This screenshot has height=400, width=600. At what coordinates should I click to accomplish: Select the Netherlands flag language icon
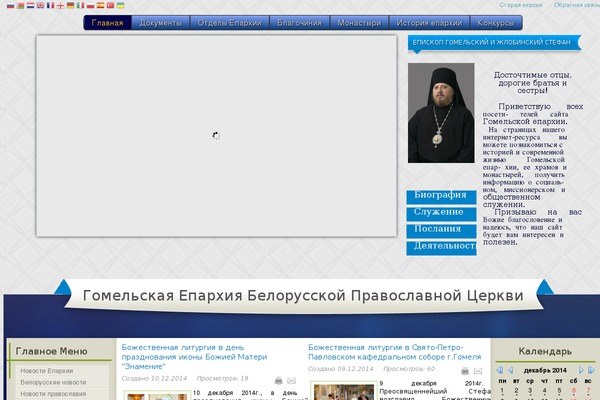[30, 5]
